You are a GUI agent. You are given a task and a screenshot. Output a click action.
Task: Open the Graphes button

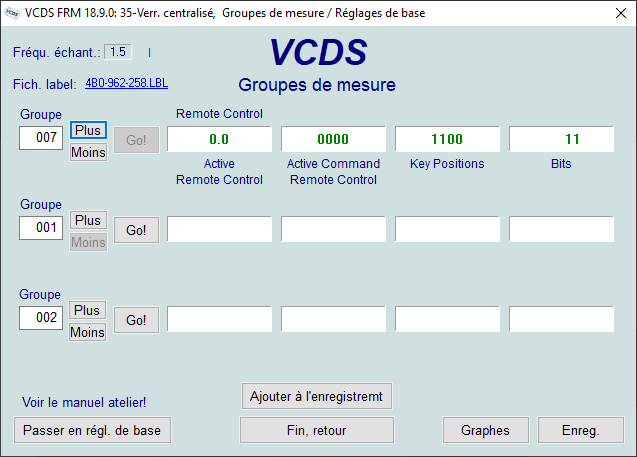tap(485, 430)
